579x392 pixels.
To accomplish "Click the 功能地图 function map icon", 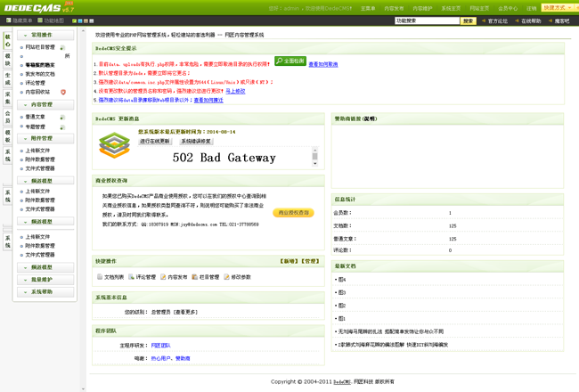I will [x=40, y=20].
